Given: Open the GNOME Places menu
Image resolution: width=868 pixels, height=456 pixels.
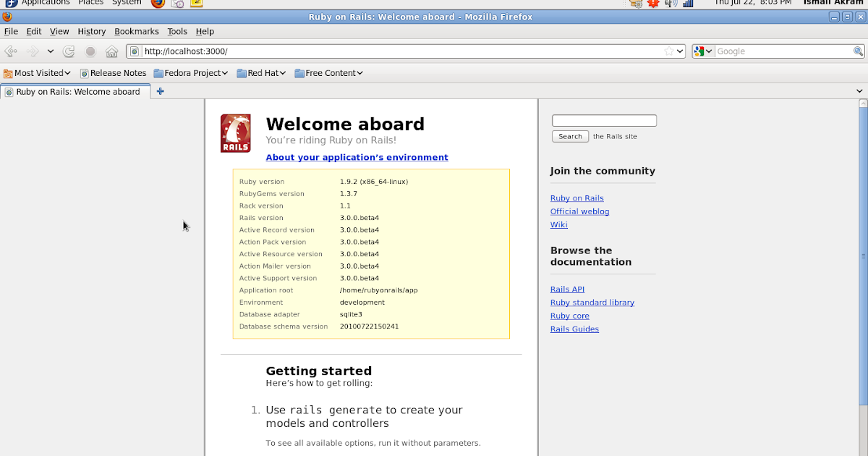Looking at the screenshot, I should [91, 3].
